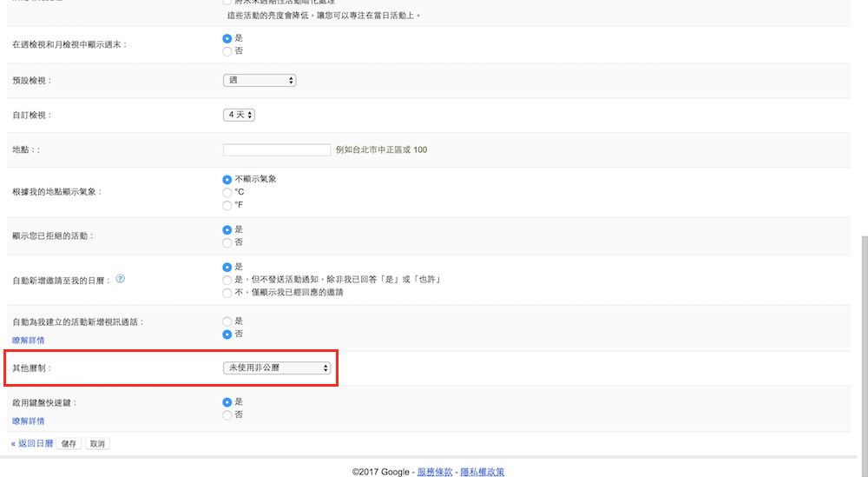This screenshot has height=477, width=868.
Task: Select 是，但不發送活動通知 invitation option
Action: click(x=227, y=280)
